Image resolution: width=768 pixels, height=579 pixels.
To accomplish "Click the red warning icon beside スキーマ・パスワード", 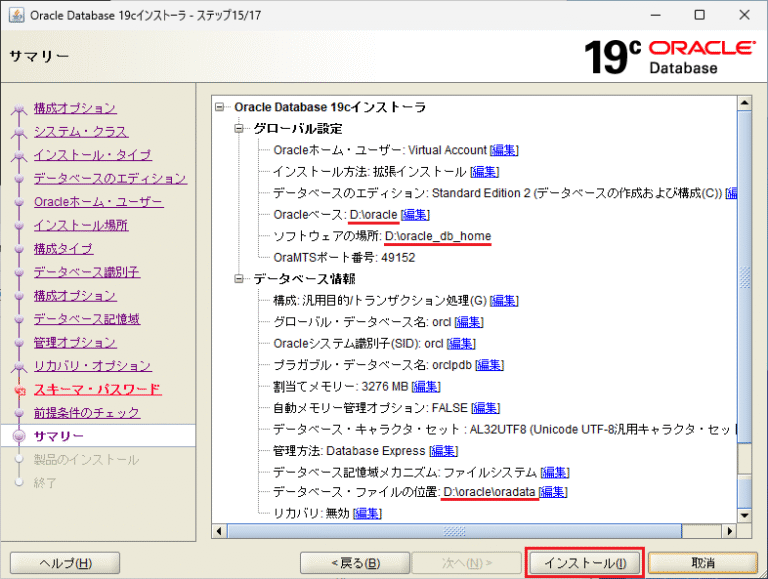I will click(20, 390).
